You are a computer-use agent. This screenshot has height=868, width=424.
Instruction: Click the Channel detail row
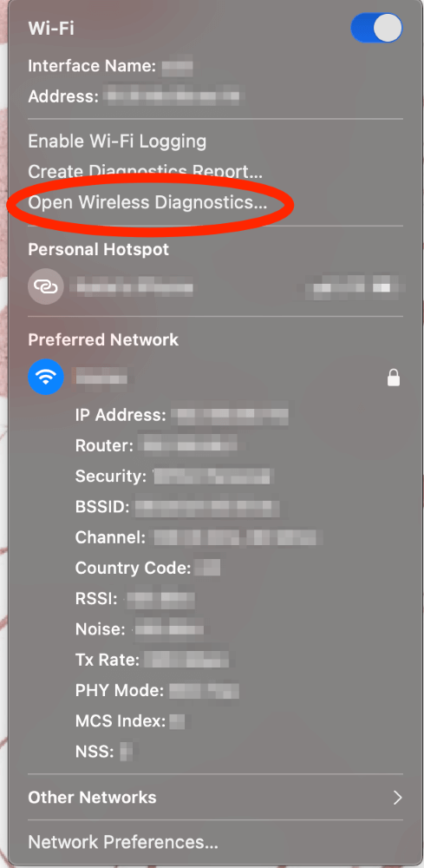coord(199,537)
